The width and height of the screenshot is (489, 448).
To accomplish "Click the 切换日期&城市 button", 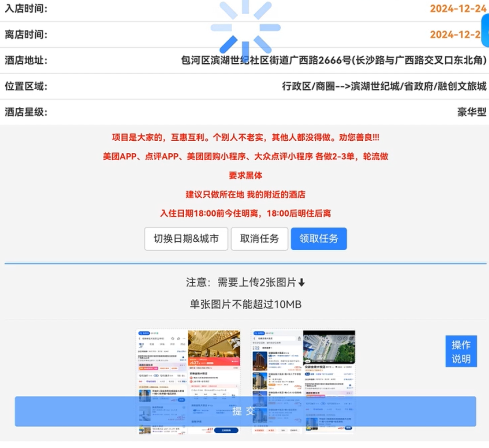I will point(186,239).
